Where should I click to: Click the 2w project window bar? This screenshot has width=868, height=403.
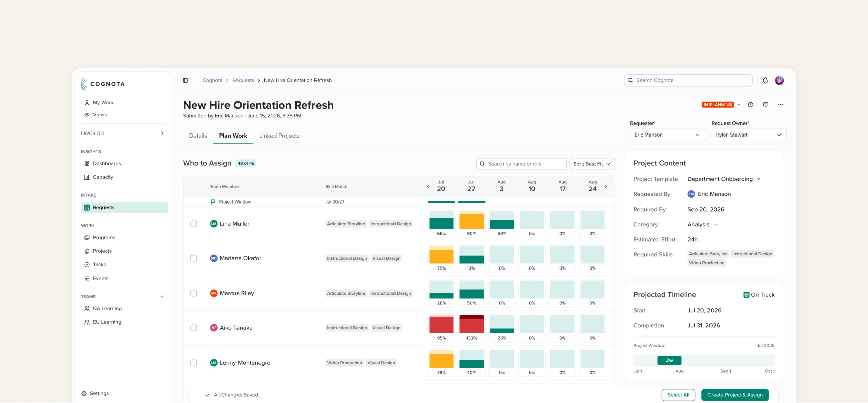669,361
